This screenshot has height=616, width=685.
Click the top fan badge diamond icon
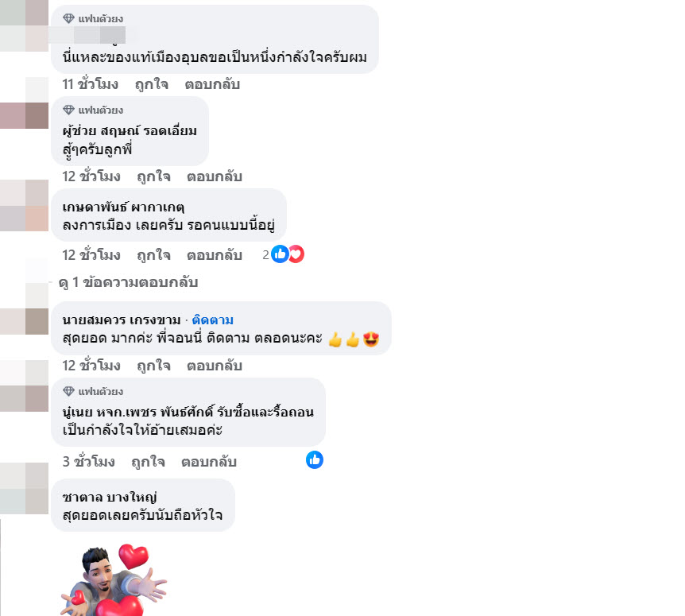point(68,18)
